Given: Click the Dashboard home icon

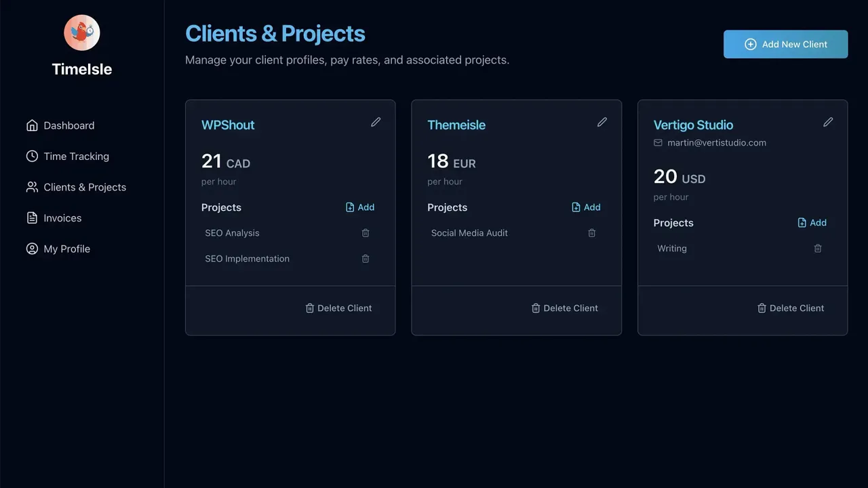Looking at the screenshot, I should pyautogui.click(x=32, y=125).
